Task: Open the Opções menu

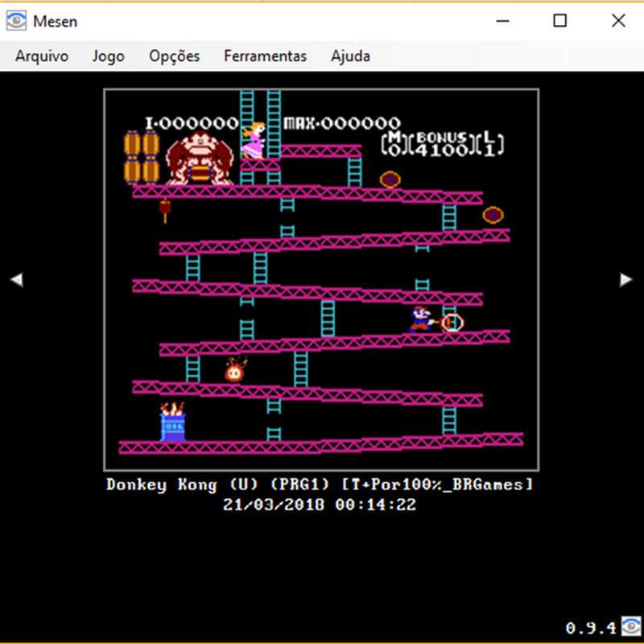Action: tap(174, 56)
